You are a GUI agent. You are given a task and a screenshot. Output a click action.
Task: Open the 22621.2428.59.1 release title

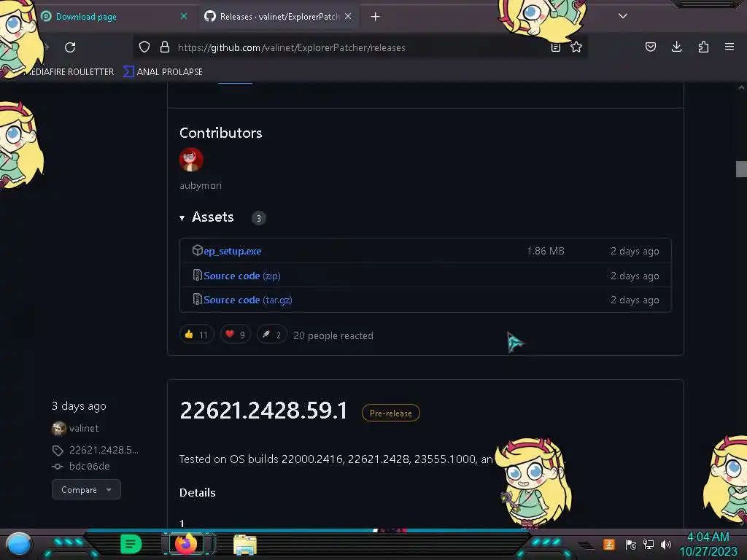tap(263, 411)
